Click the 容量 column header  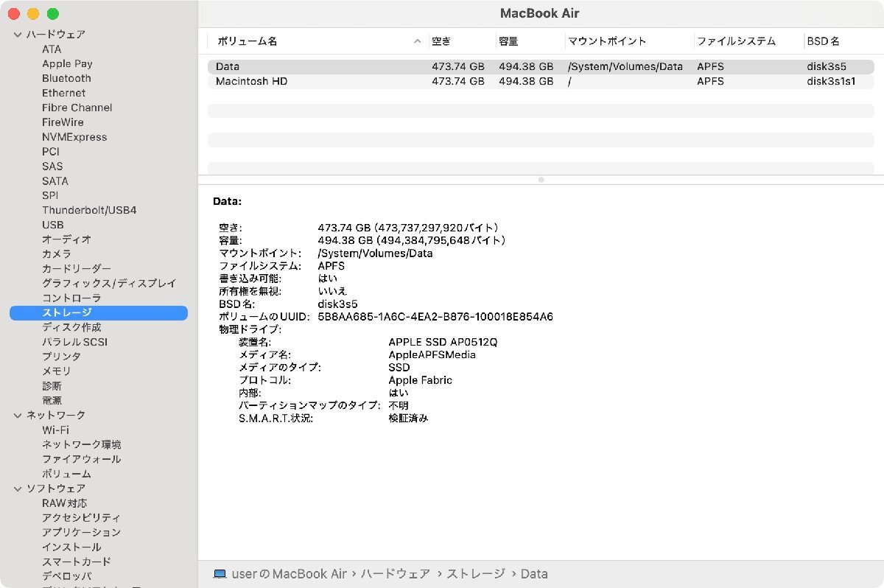pyautogui.click(x=508, y=41)
